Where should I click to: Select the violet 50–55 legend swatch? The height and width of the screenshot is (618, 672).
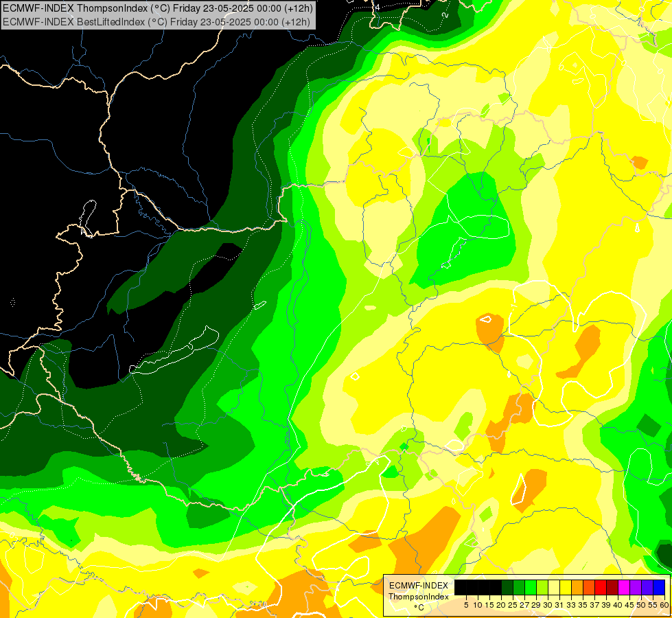647,587
